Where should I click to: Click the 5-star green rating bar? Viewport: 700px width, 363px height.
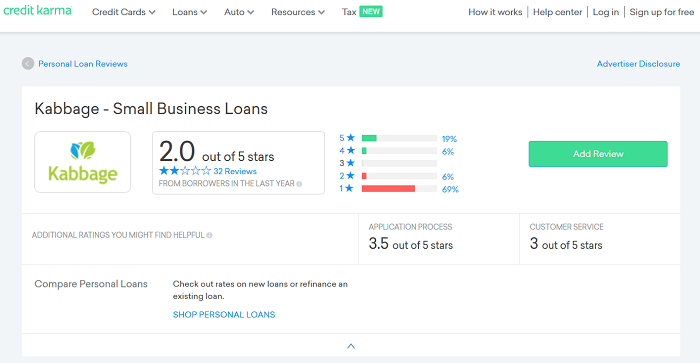pos(399,138)
